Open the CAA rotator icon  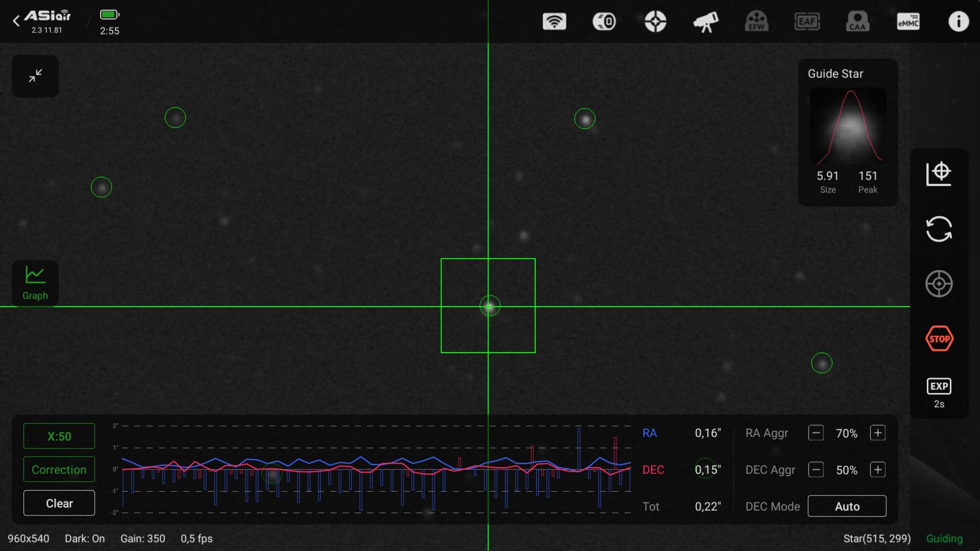coord(857,22)
